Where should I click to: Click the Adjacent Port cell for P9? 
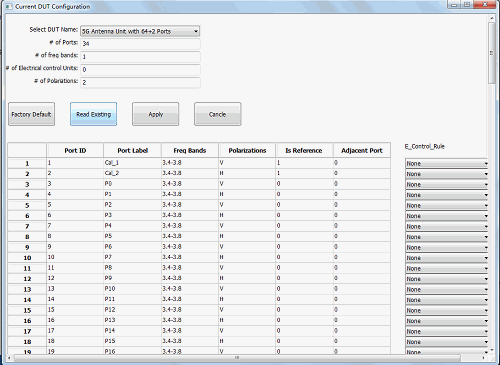coord(362,278)
